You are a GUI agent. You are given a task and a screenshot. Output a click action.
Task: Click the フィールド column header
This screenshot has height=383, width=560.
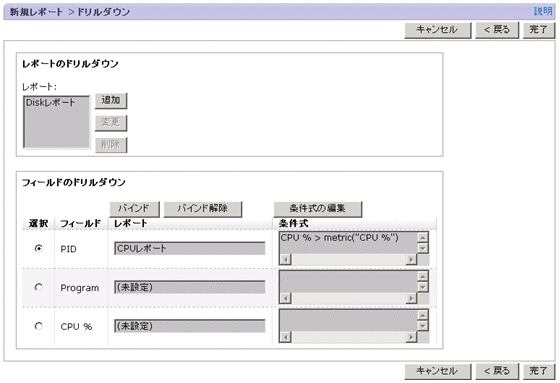click(x=81, y=224)
